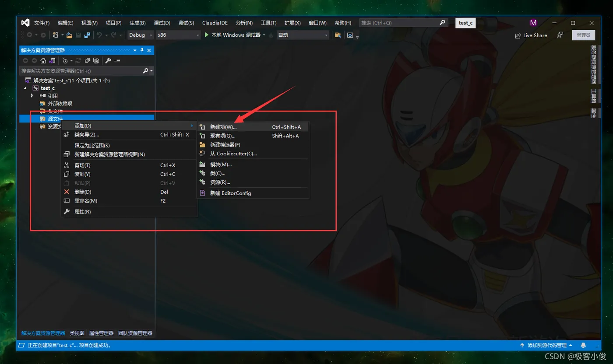Open the debugger target dropdown arrow

coord(264,35)
